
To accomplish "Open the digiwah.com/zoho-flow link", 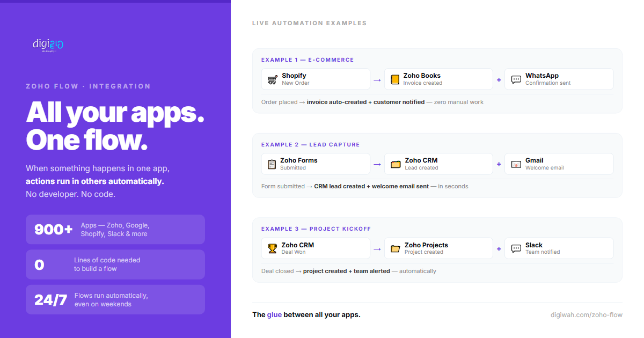I will [587, 315].
